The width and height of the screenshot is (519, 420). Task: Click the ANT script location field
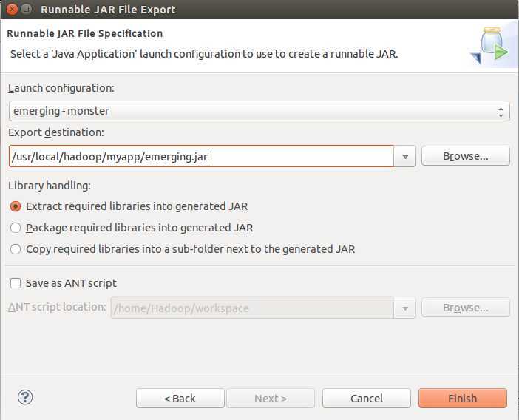click(252, 308)
